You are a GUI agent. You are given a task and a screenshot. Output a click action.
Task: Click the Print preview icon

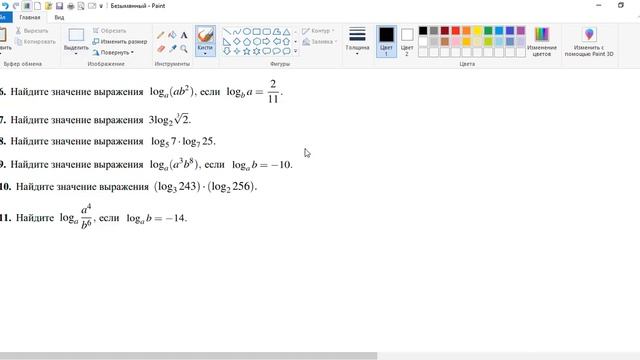81,6
